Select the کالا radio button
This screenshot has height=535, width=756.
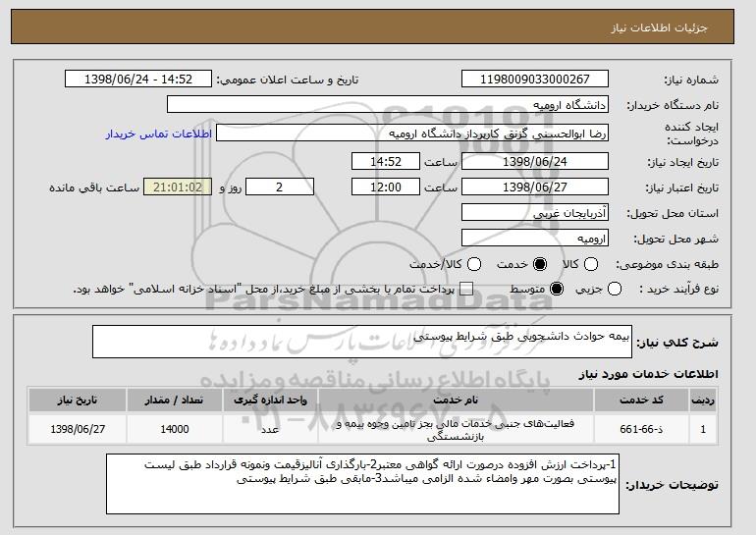coord(591,264)
